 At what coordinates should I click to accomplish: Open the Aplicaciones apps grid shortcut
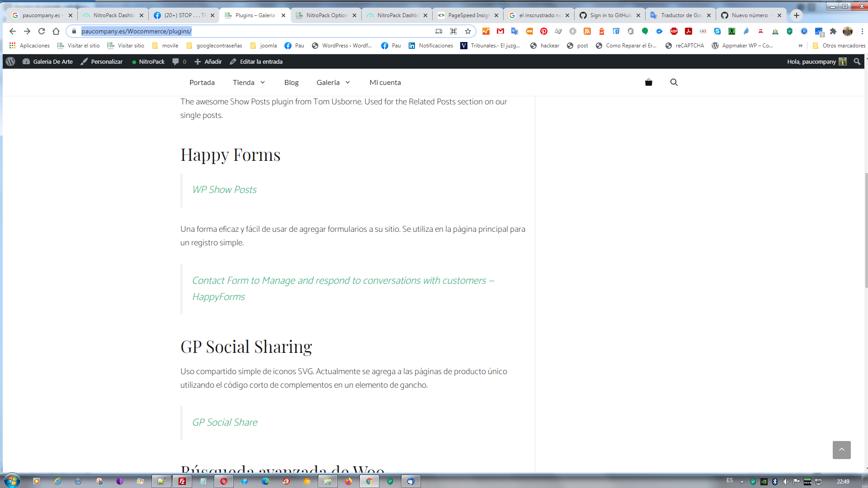click(30, 46)
